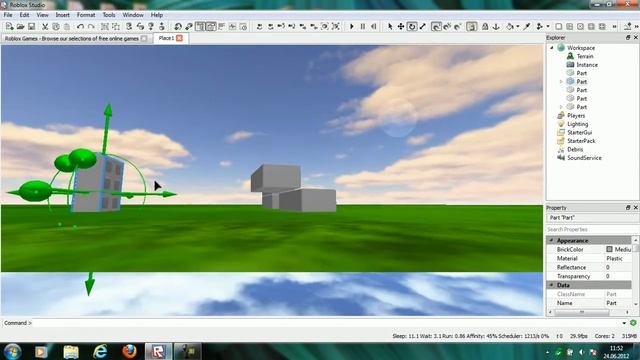
Task: Undo the last action
Action: tap(80, 27)
